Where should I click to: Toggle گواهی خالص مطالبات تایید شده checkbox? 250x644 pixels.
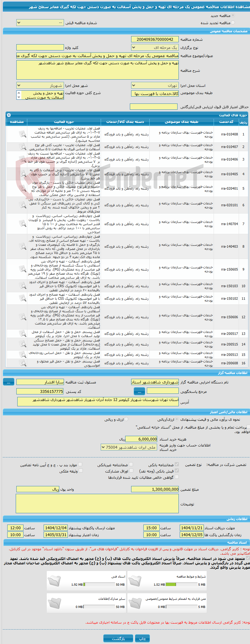click(x=177, y=477)
